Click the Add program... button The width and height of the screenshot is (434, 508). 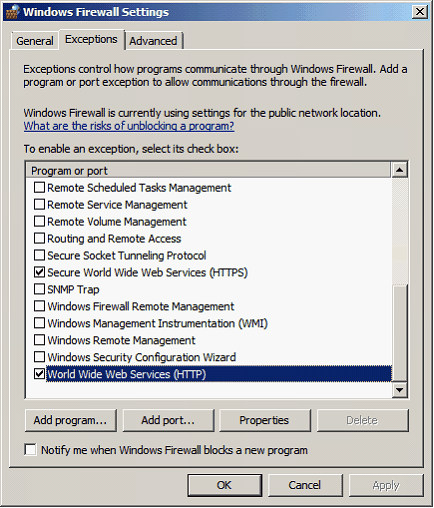pyautogui.click(x=71, y=420)
